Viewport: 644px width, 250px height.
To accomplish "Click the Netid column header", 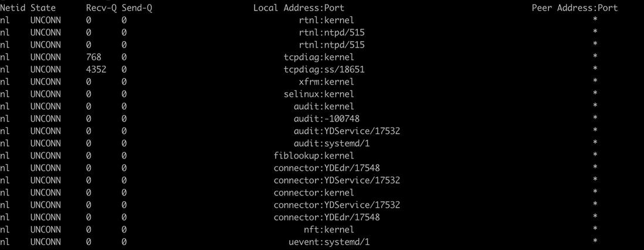I will [x=12, y=8].
